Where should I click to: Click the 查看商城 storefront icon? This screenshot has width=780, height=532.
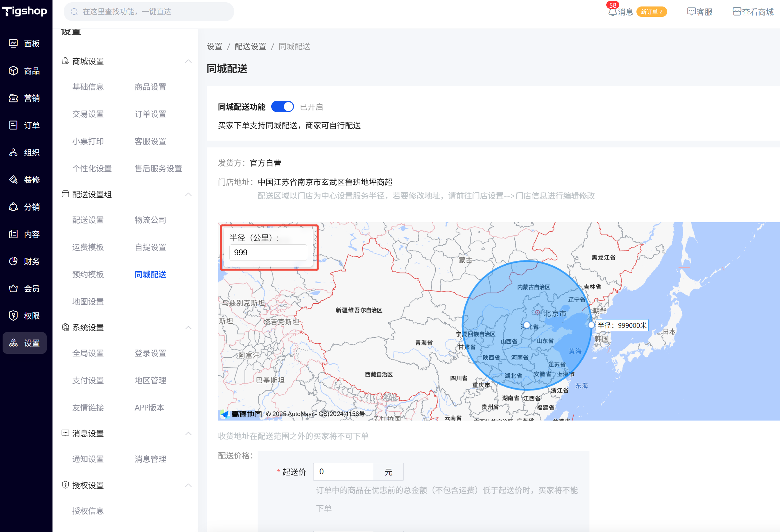coord(736,12)
